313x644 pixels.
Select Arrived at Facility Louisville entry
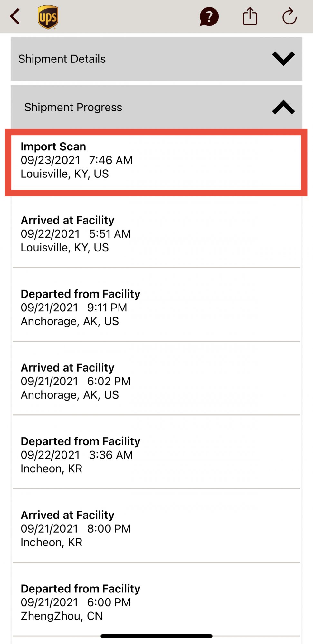coord(156,234)
